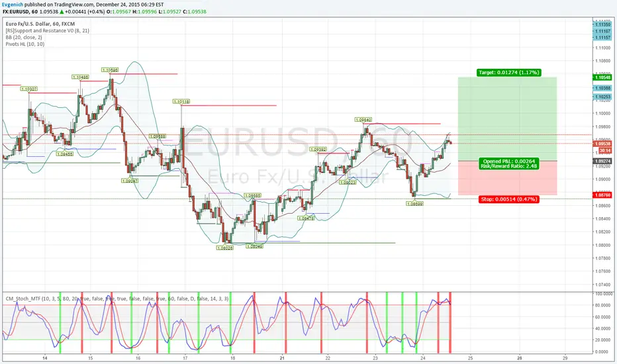617x364 pixels.
Task: Click the 60.0000 level on stochastic axis
Action: [x=602, y=317]
